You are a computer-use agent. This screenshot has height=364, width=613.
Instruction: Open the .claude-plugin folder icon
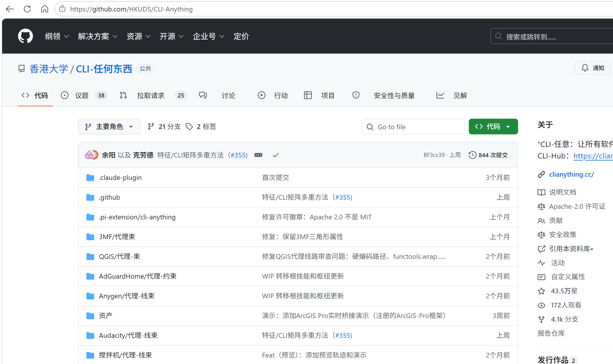(x=90, y=178)
